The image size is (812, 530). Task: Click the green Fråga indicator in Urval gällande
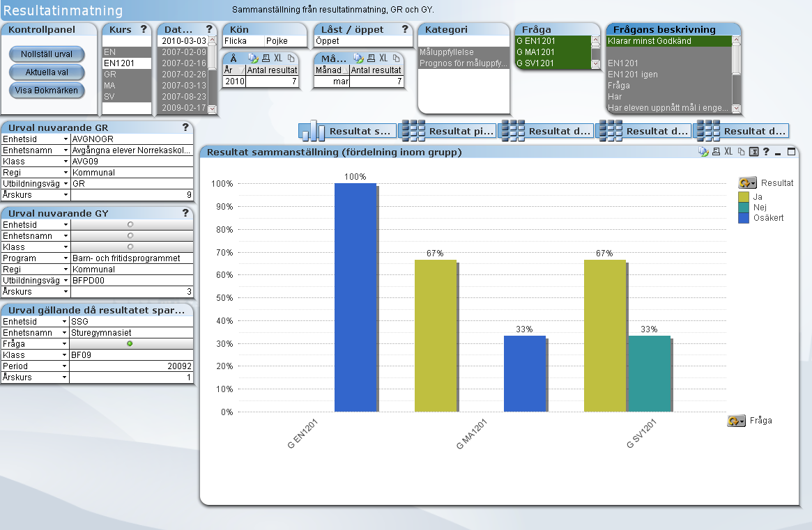tap(130, 343)
